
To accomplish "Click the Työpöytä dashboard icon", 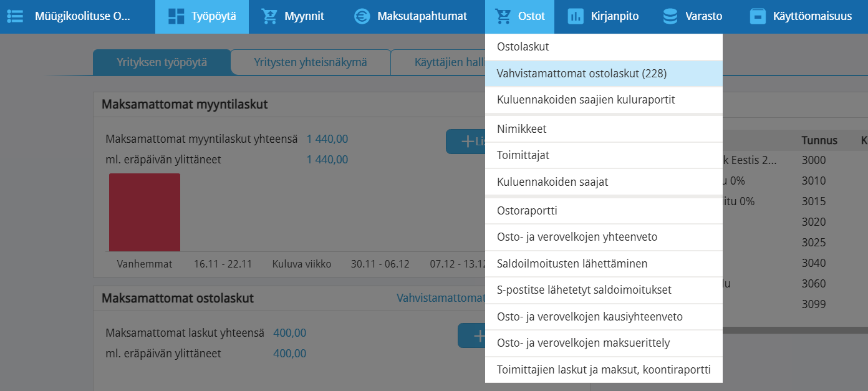I will tap(176, 16).
